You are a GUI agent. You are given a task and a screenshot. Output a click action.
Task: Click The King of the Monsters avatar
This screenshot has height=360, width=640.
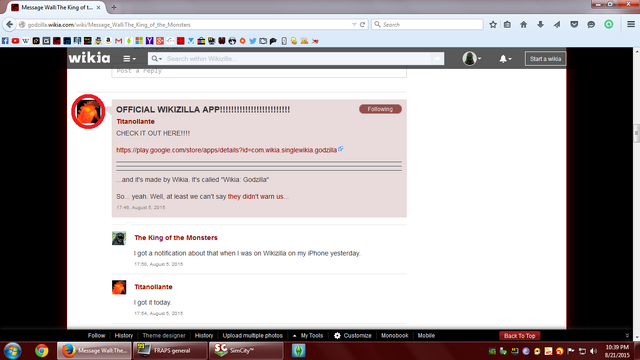119,238
